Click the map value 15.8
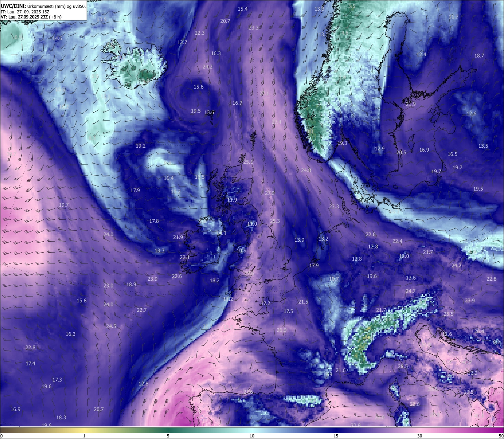Viewport: 504px width, 439px height. [x=82, y=300]
